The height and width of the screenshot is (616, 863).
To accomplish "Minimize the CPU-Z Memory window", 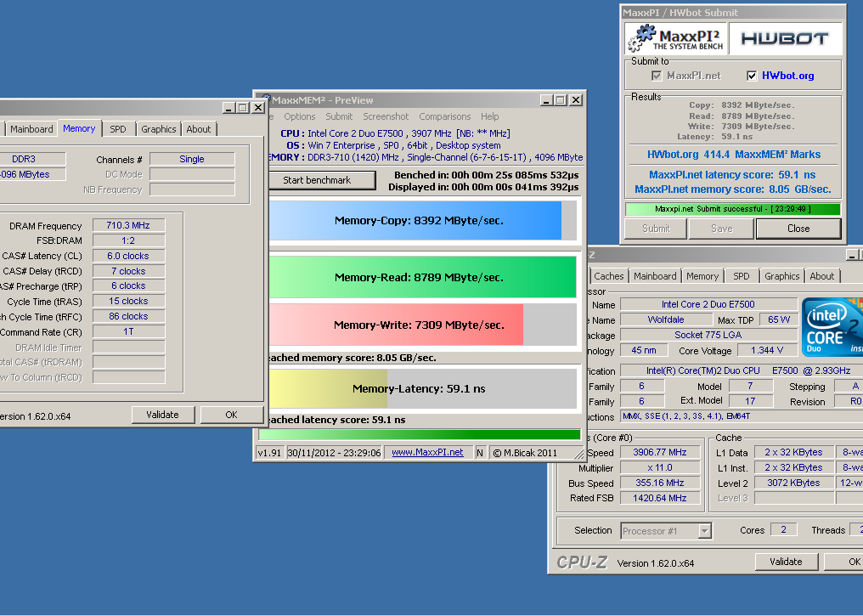I will [228, 108].
